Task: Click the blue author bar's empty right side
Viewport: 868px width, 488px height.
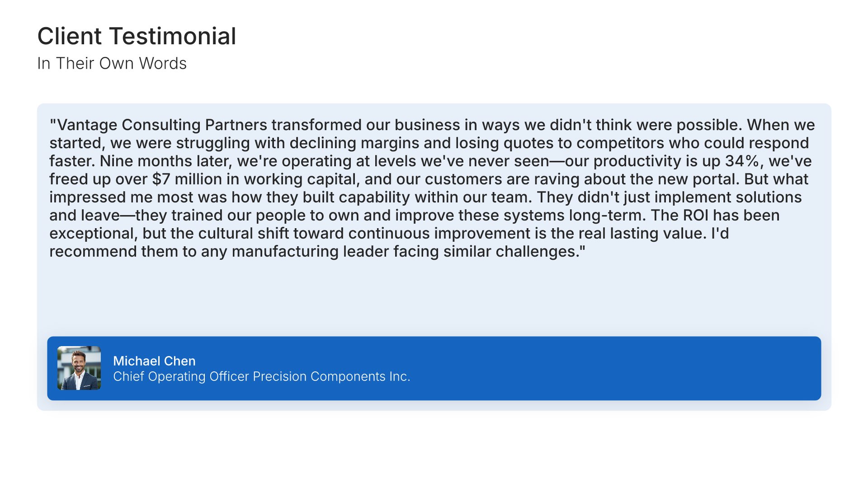Action: tap(633, 368)
